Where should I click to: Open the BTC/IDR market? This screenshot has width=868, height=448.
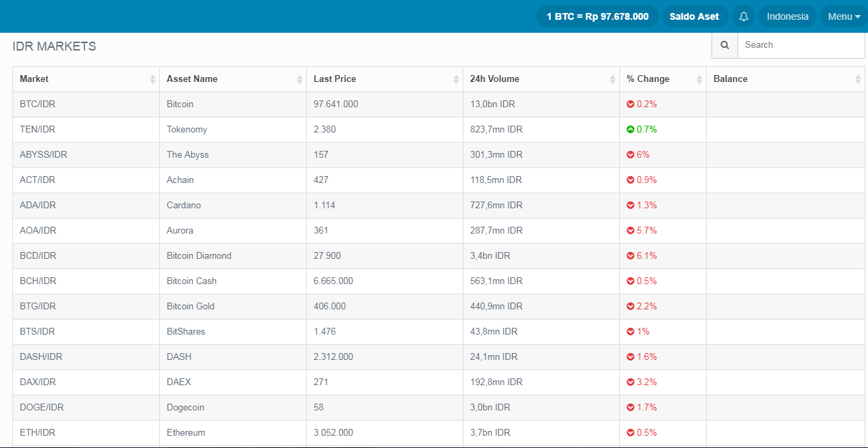pyautogui.click(x=38, y=104)
